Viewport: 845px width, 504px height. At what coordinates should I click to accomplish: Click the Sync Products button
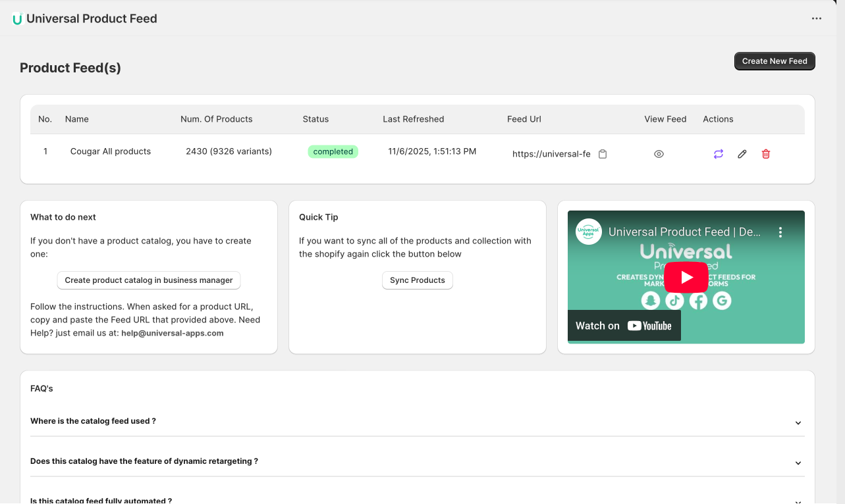(x=418, y=280)
